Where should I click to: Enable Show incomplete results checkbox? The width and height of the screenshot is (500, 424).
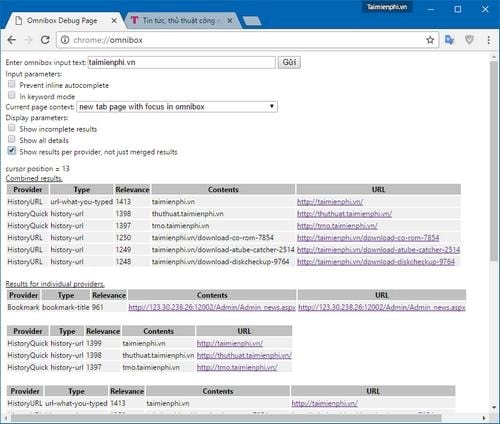(x=12, y=128)
